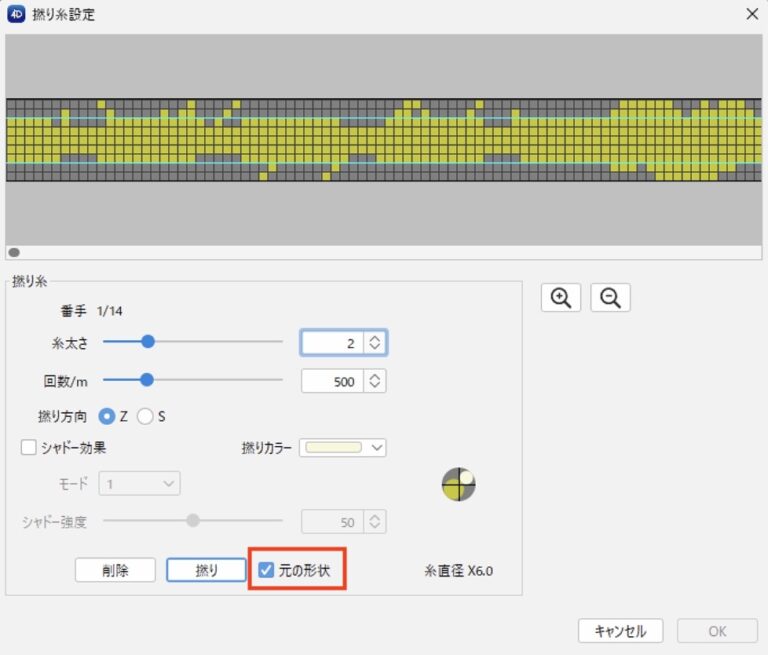Click the 糸太さ value field showing 2
Image resolution: width=768 pixels, height=655 pixels.
tap(333, 342)
